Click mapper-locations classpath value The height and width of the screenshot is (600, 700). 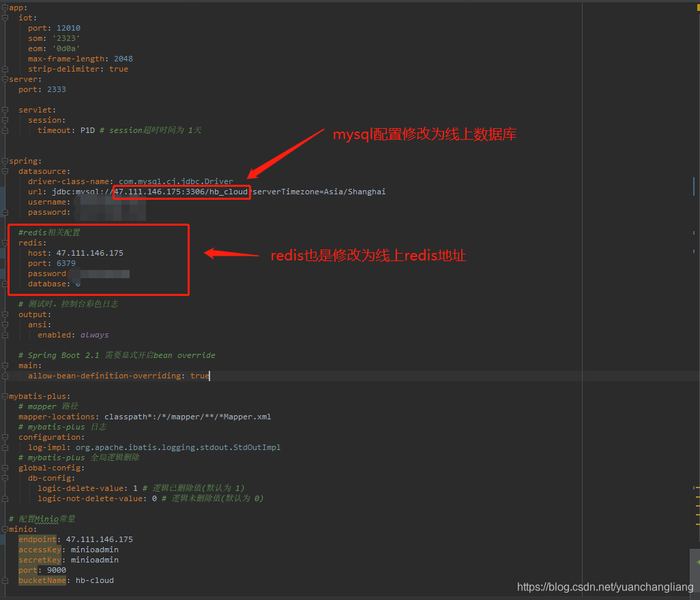click(x=188, y=417)
